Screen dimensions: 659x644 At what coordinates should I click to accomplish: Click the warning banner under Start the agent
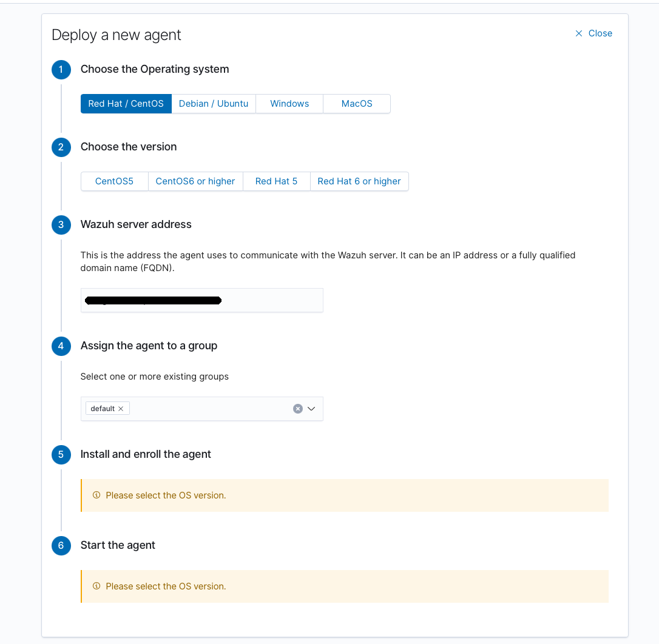click(345, 586)
